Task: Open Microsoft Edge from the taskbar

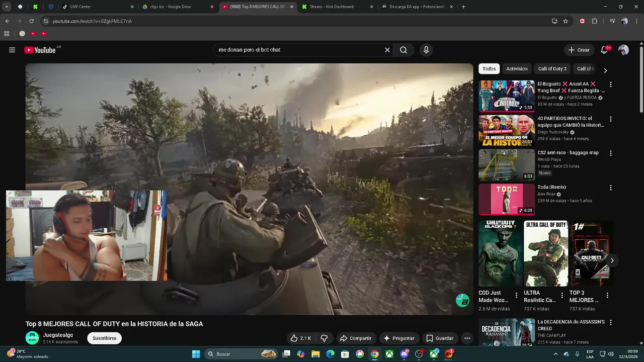Action: (330, 354)
